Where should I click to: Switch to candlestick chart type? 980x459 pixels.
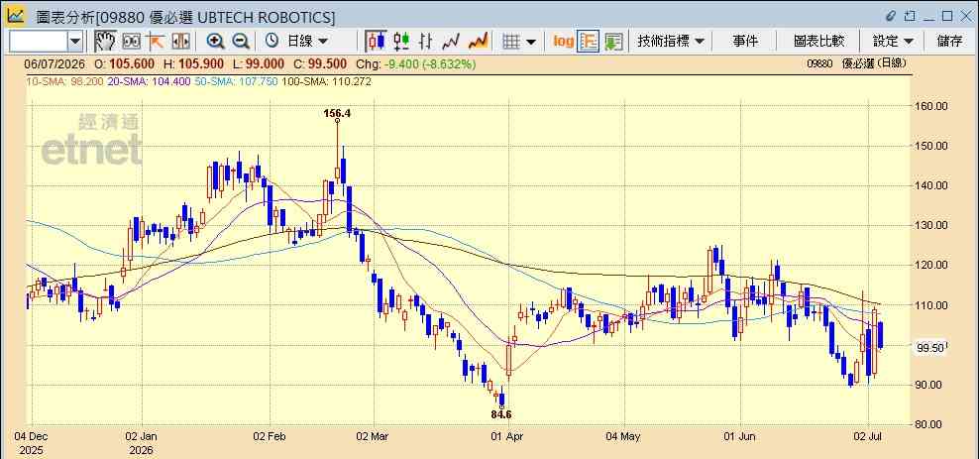[377, 42]
